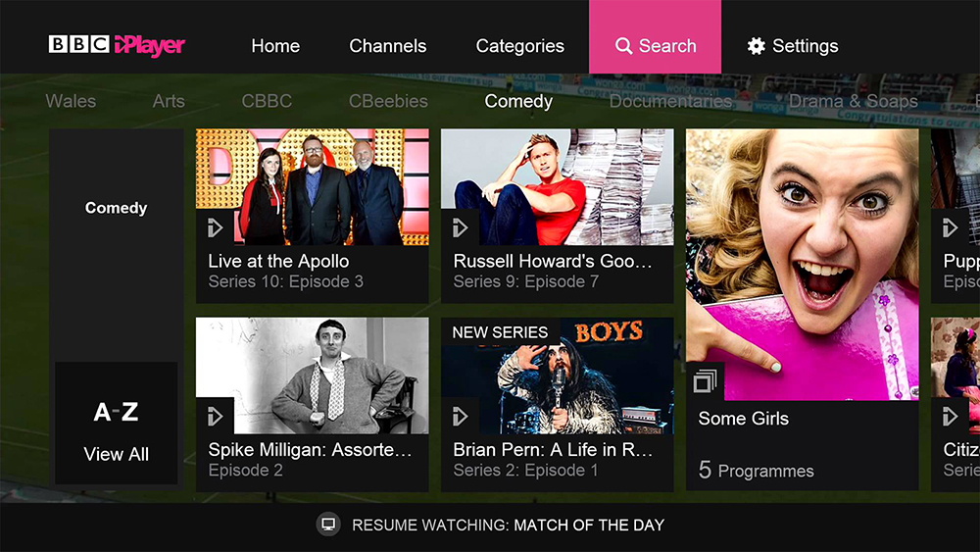
Task: Switch to the CBeebies category tab
Action: pos(388,101)
